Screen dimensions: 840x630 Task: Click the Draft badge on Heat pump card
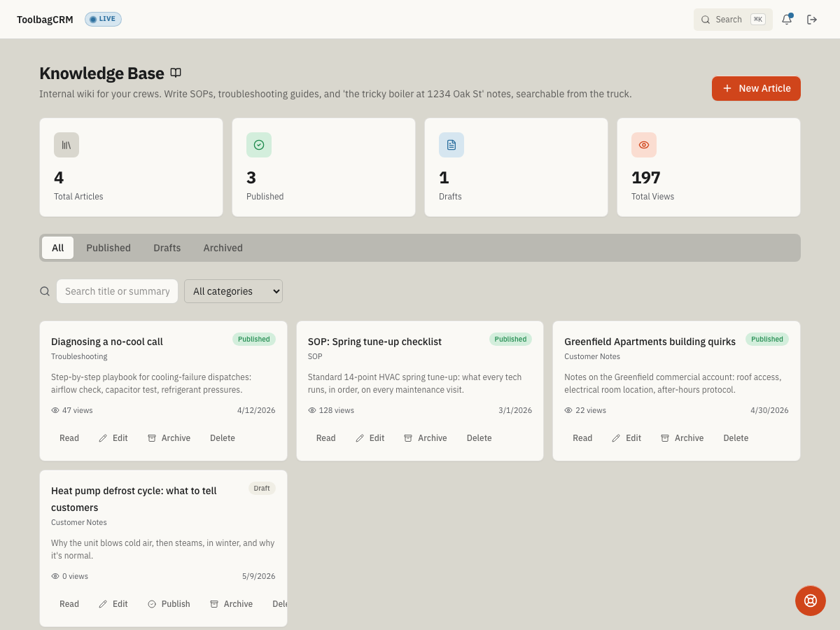(262, 488)
